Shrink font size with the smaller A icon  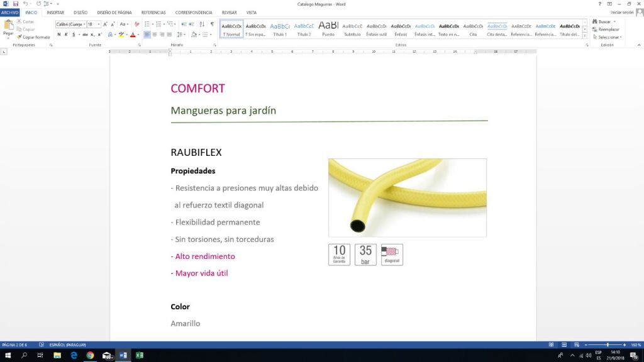click(113, 25)
